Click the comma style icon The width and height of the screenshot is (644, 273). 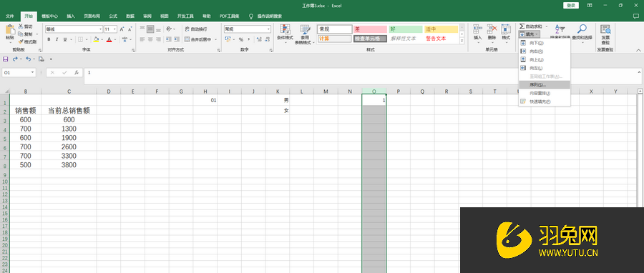pyautogui.click(x=249, y=40)
